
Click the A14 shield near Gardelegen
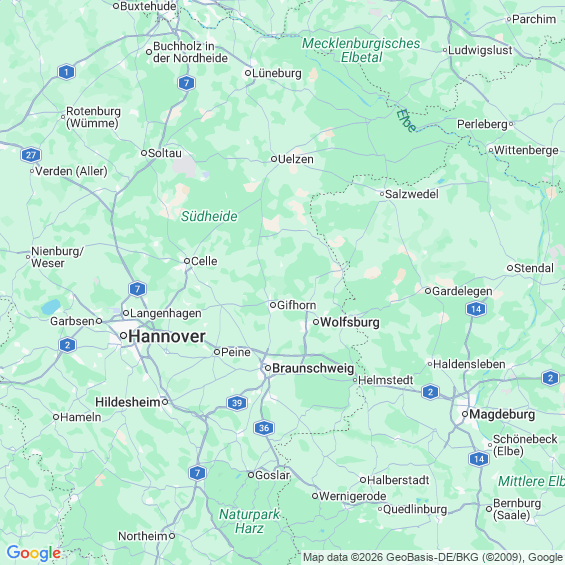[x=476, y=309]
